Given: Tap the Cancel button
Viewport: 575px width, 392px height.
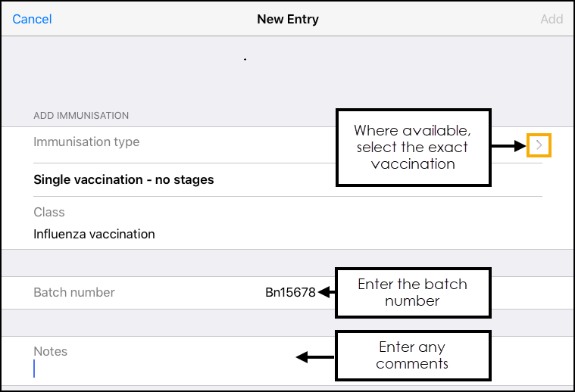Looking at the screenshot, I should pyautogui.click(x=32, y=19).
